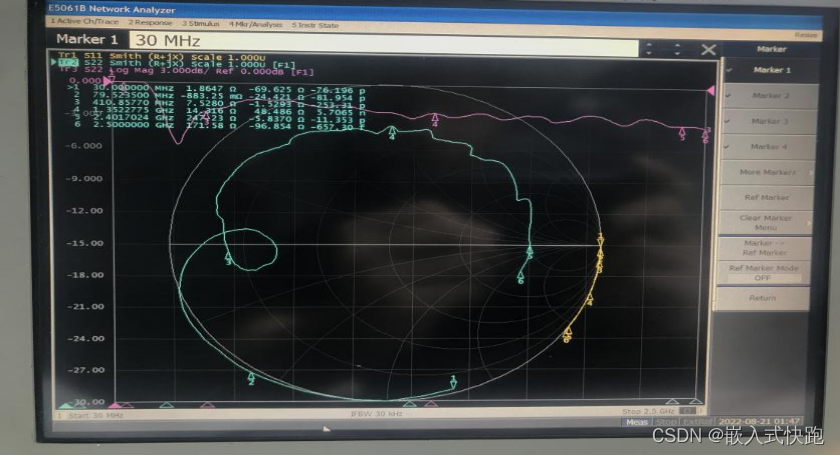
Task: Click the pink reference position arrow near 0.000
Action: pos(107,81)
